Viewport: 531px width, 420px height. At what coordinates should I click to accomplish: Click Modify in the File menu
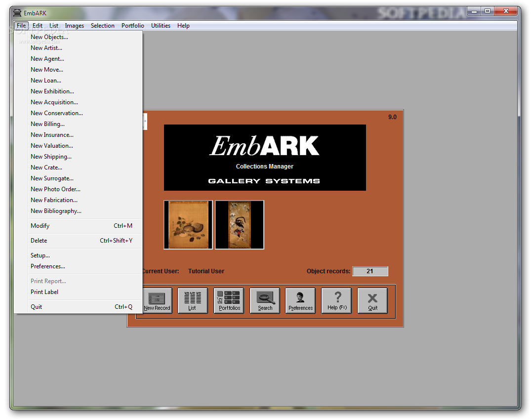(78, 226)
